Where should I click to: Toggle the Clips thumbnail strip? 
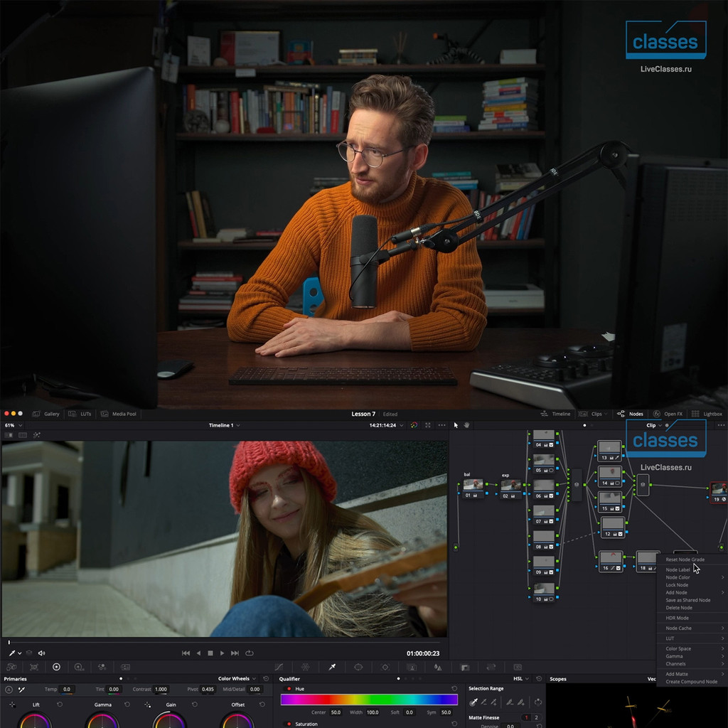pos(591,414)
